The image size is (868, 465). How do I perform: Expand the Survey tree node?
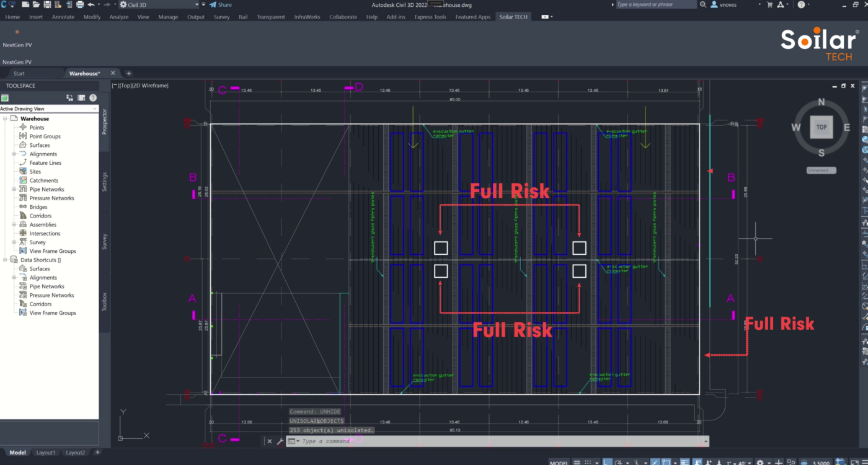pos(14,242)
